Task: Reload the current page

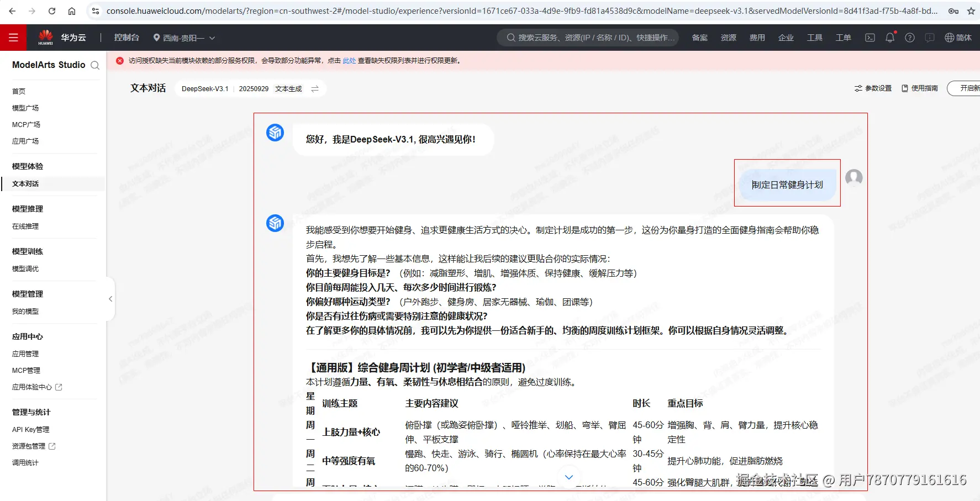Action: pos(52,11)
